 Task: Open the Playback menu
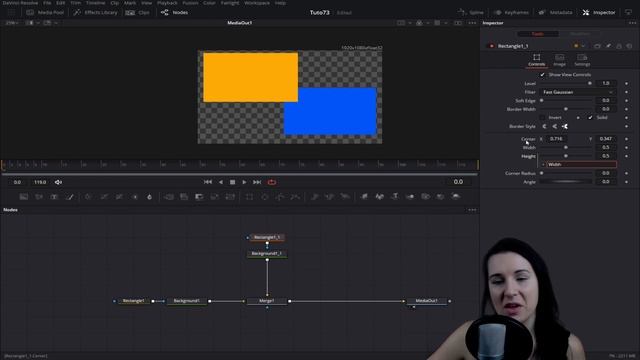tap(167, 3)
